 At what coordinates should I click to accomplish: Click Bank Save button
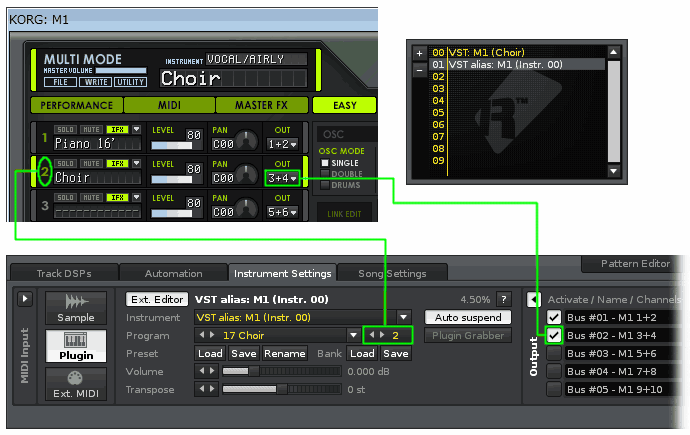pos(396,353)
